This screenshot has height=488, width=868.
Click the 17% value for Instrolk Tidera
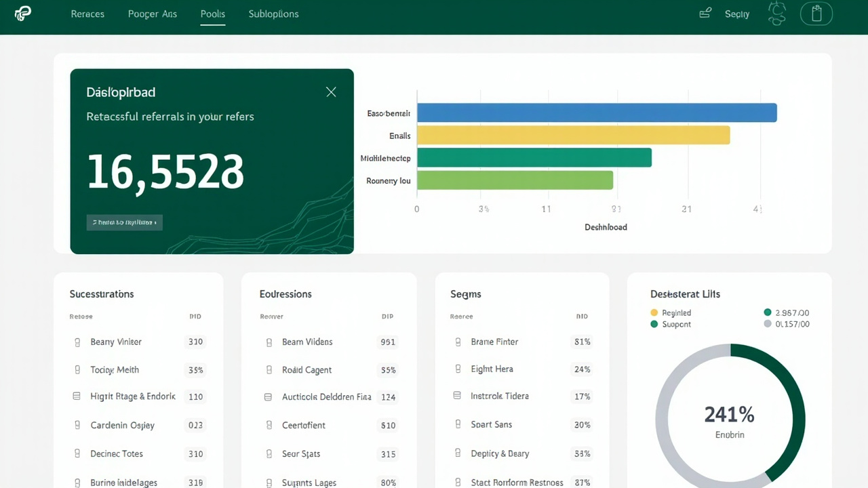point(582,396)
